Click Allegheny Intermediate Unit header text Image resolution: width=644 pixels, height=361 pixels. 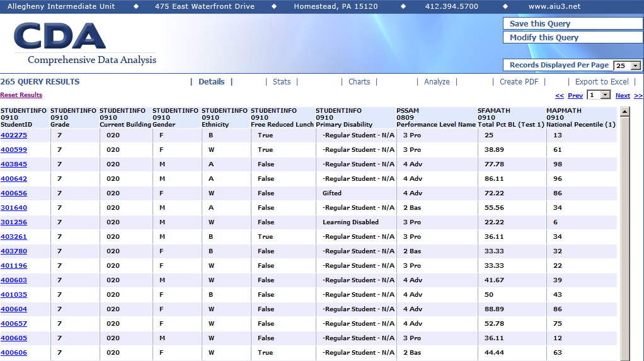[x=61, y=6]
